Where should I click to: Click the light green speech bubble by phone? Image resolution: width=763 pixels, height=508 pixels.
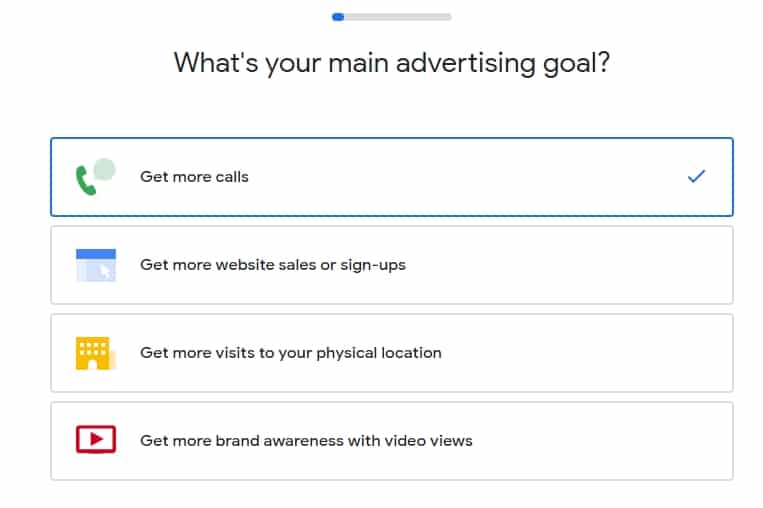103,169
